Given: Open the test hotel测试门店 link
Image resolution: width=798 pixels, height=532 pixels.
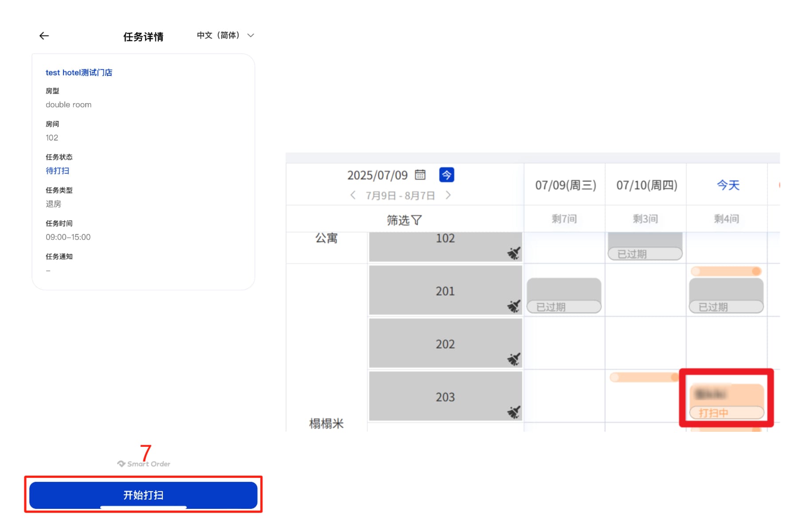Looking at the screenshot, I should tap(79, 73).
